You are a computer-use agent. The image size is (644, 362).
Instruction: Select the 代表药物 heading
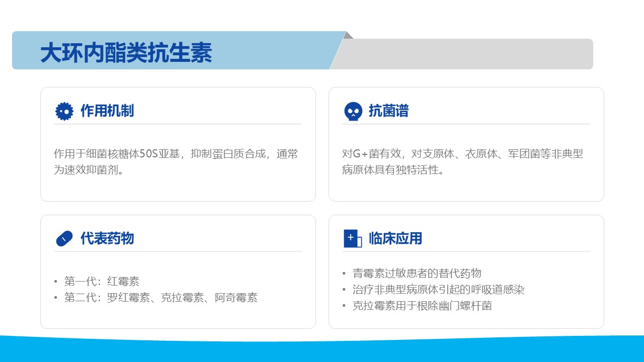107,238
